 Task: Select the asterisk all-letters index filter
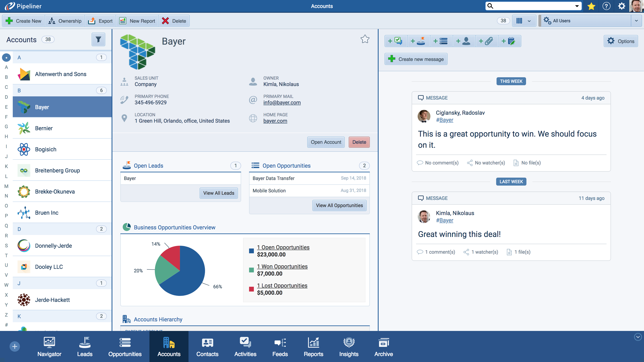pos(6,58)
